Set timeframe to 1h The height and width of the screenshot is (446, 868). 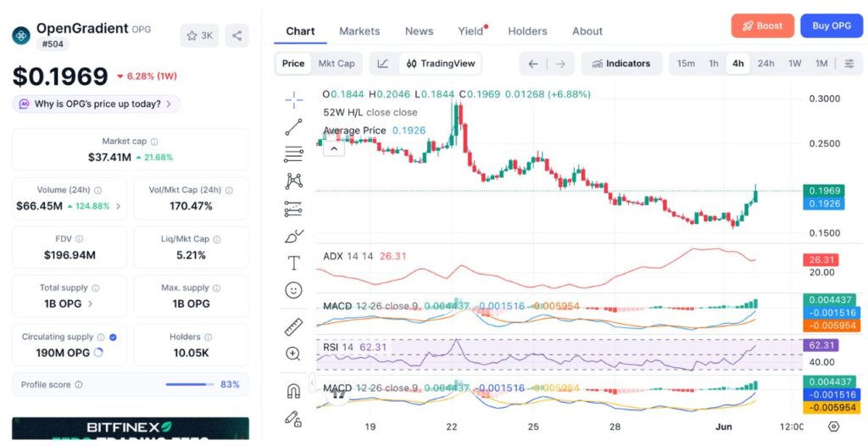point(714,64)
